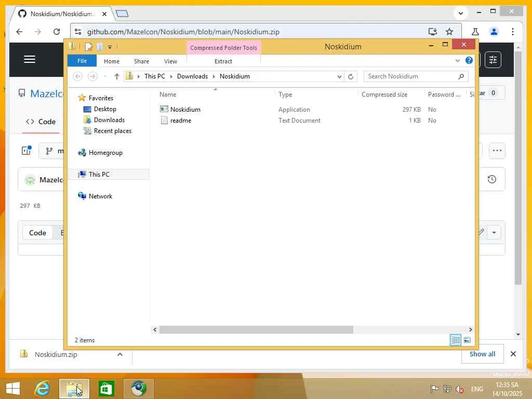Open Windows Store from taskbar
This screenshot has height=399, width=532.
point(106,389)
